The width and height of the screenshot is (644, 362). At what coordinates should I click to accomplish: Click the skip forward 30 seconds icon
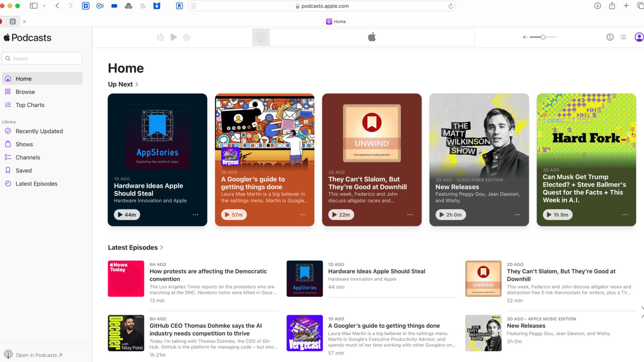click(x=187, y=37)
